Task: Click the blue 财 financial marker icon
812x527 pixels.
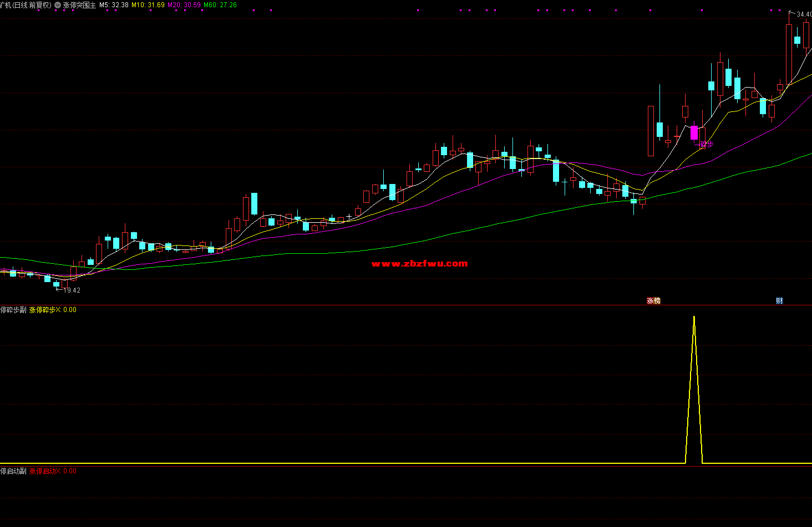Action: 779,301
